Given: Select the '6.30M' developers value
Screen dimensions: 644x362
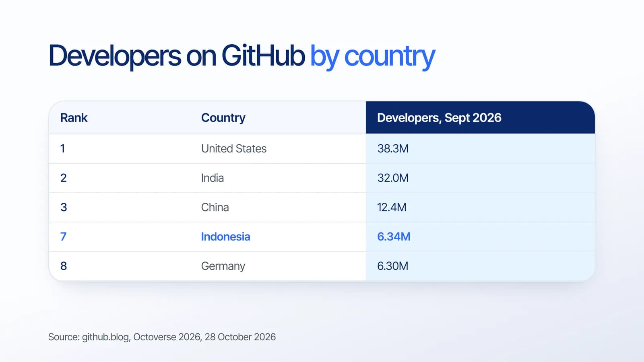Looking at the screenshot, I should (x=392, y=266).
